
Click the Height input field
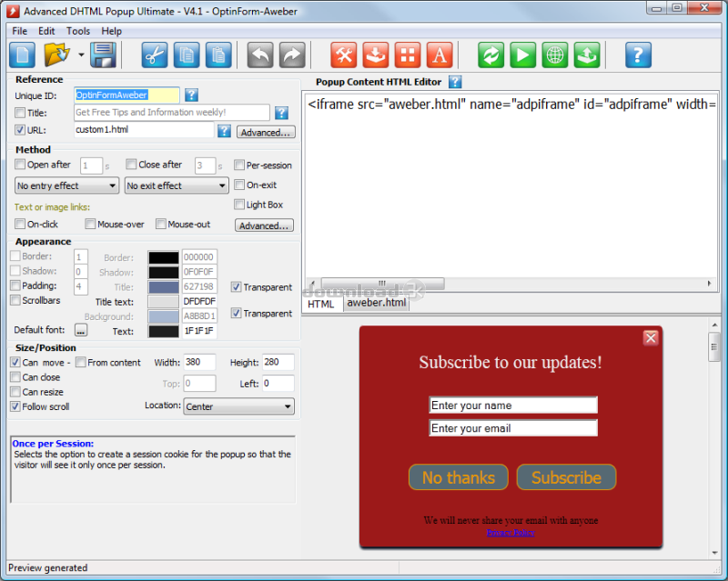click(278, 362)
